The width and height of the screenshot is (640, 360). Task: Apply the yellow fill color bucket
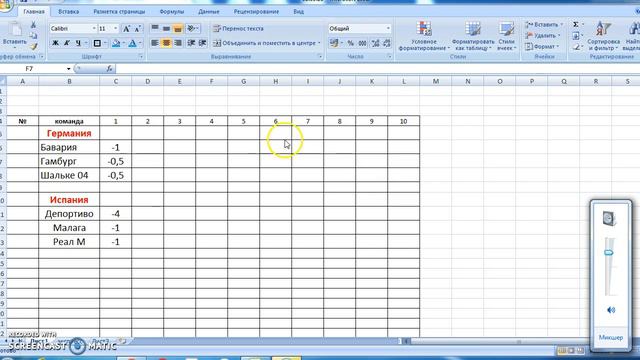click(116, 43)
